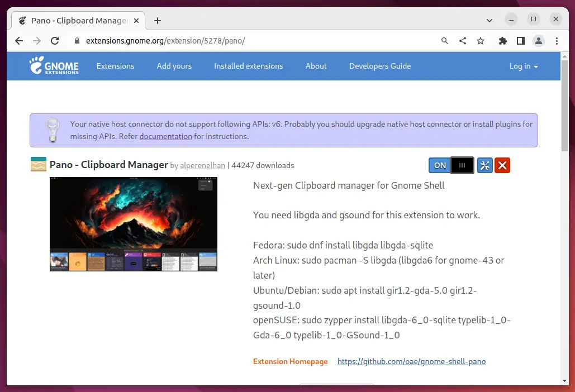Open the browser three-dot menu
This screenshot has width=575, height=392.
pos(557,40)
